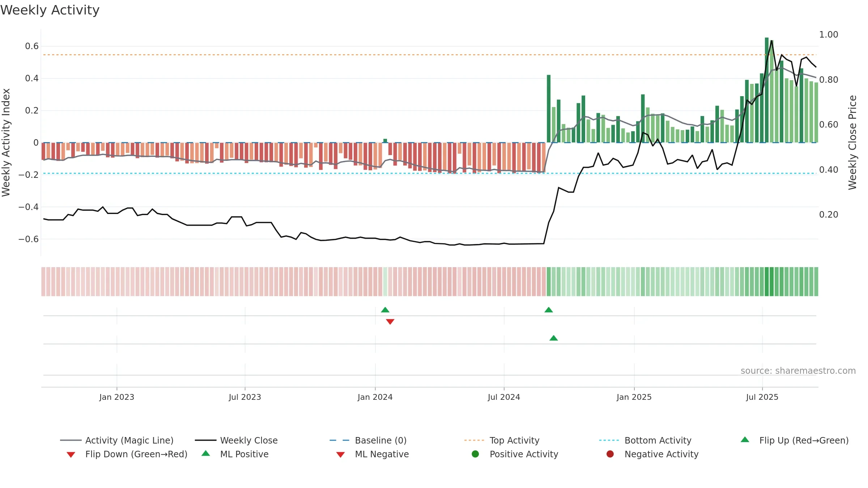Toggle the ML Negative legend entry
The height and width of the screenshot is (488, 868).
[x=373, y=454]
